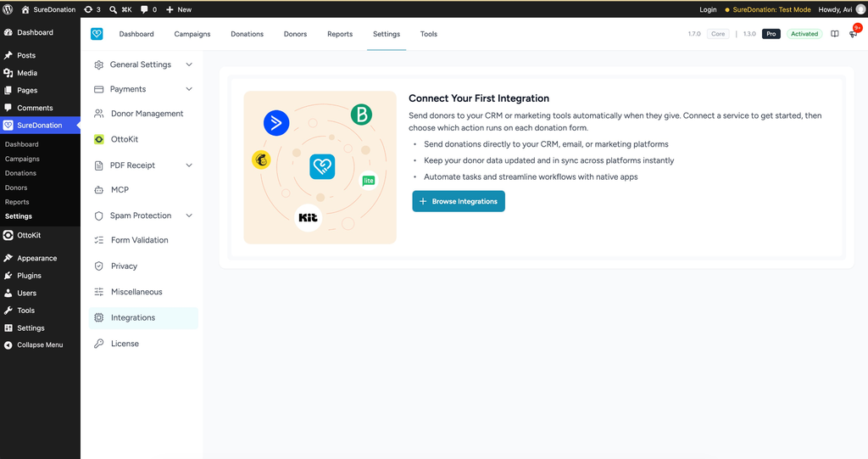The height and width of the screenshot is (459, 868).
Task: Click Collapse Menu in admin sidebar
Action: pyautogui.click(x=40, y=344)
